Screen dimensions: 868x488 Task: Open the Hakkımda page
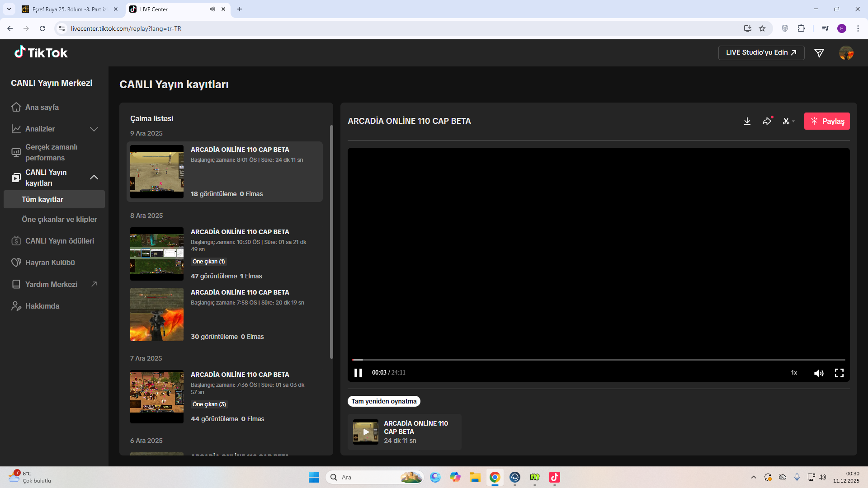[54, 306]
